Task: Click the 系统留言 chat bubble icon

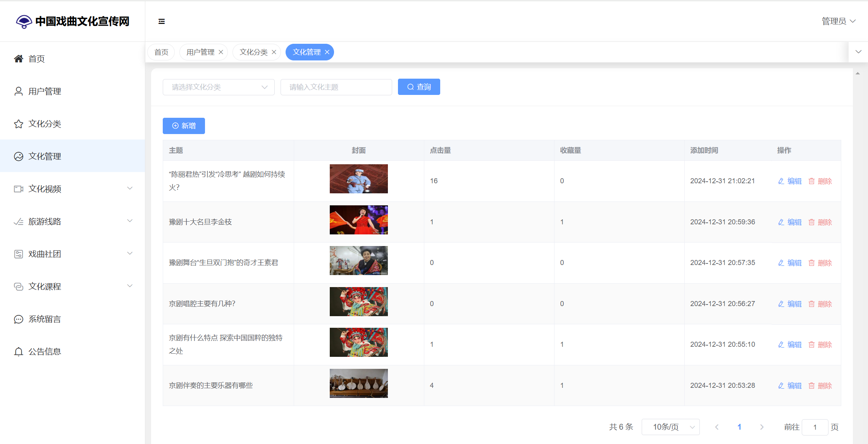Action: pos(19,319)
